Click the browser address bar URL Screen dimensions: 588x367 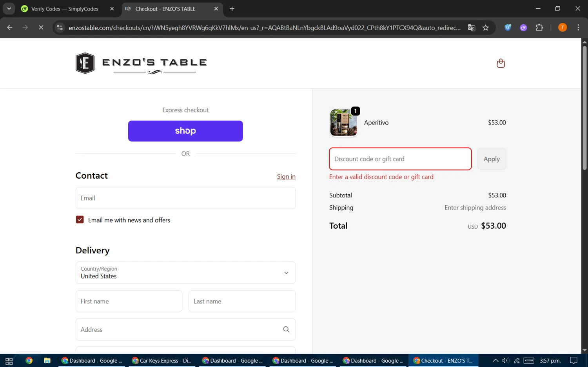click(x=265, y=27)
